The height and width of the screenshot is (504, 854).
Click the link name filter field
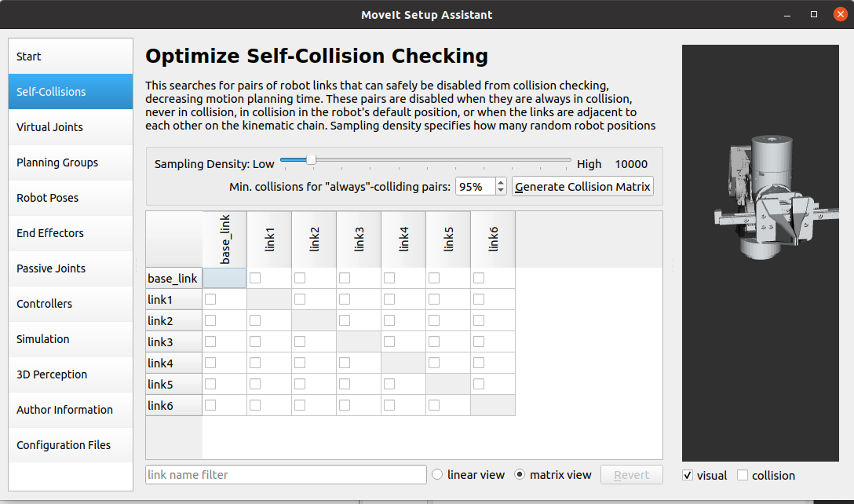coord(286,475)
